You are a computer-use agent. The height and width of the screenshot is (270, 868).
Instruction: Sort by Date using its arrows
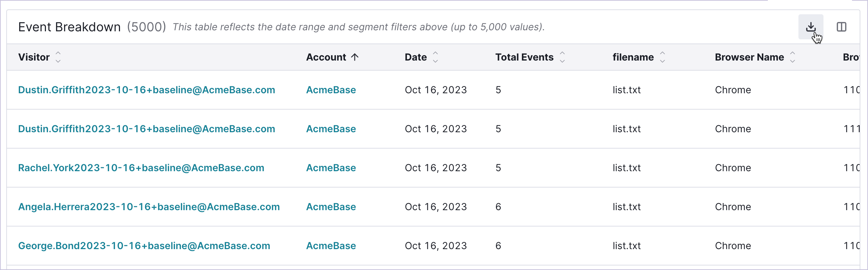[435, 57]
